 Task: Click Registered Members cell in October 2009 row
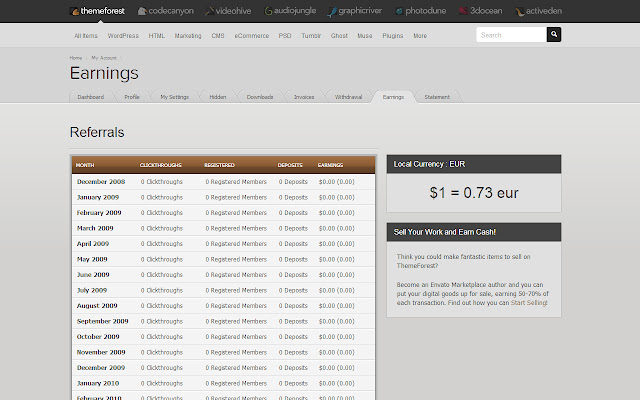click(x=236, y=337)
